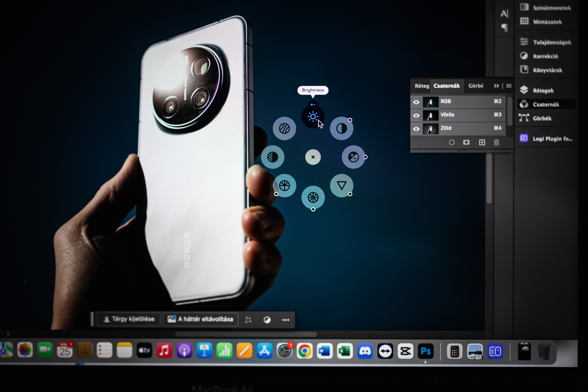Click the Csatornák item in side panel list
588x392 pixels.
(546, 104)
